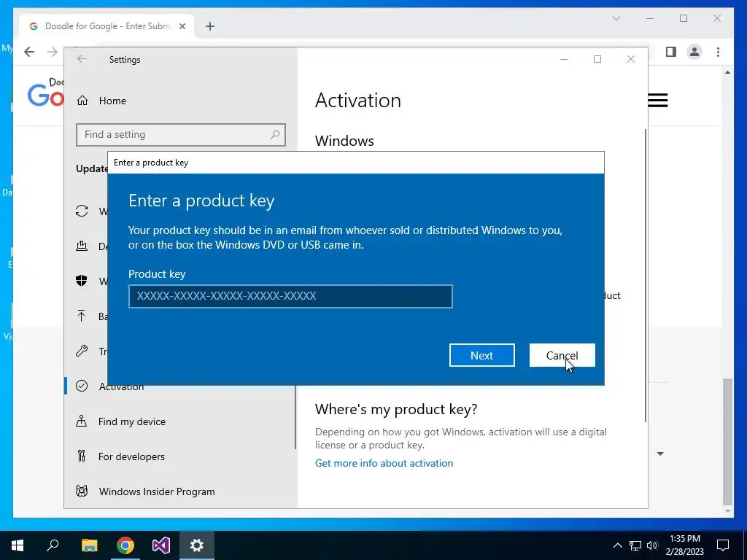Click the Settings window vertical scrollbar
Screen dimensions: 747x560
pos(646,275)
